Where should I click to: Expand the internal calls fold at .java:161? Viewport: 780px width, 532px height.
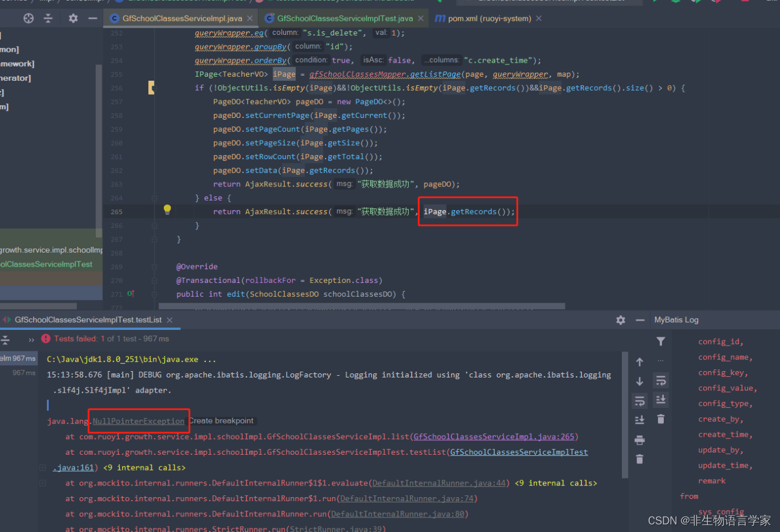click(x=43, y=468)
